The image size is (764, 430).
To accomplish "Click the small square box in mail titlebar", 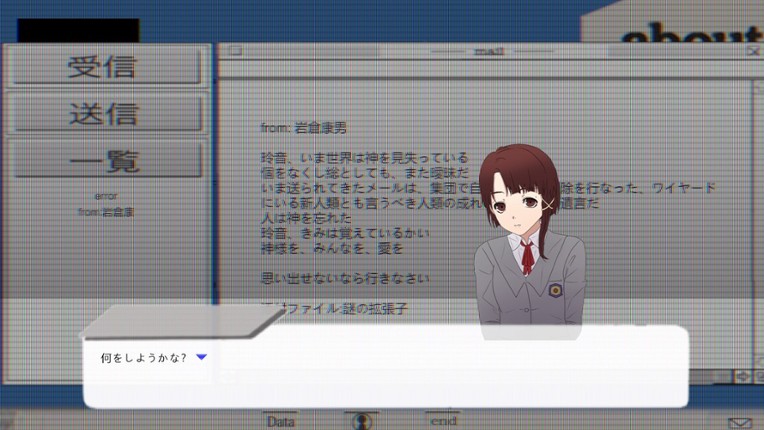I will [x=235, y=51].
